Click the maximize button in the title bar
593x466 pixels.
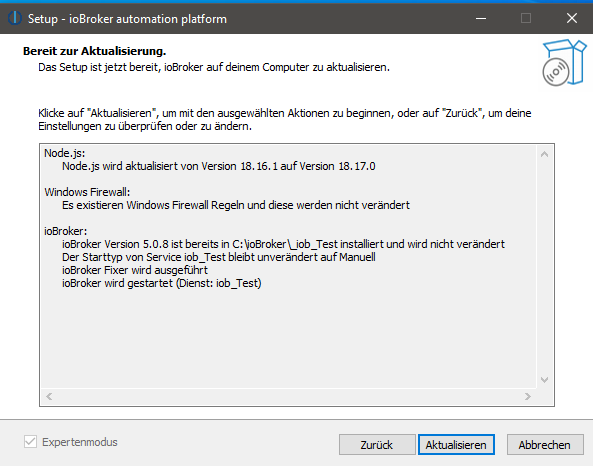[526, 18]
